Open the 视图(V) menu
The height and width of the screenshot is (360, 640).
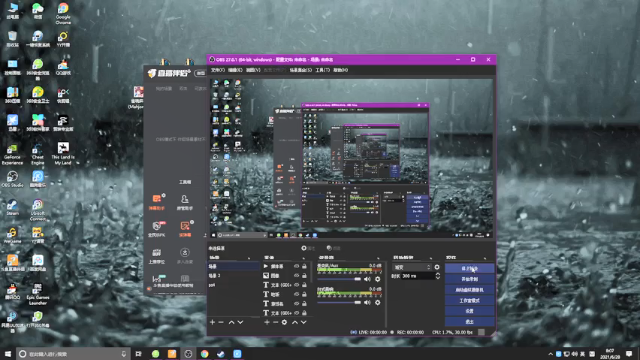pyautogui.click(x=253, y=70)
